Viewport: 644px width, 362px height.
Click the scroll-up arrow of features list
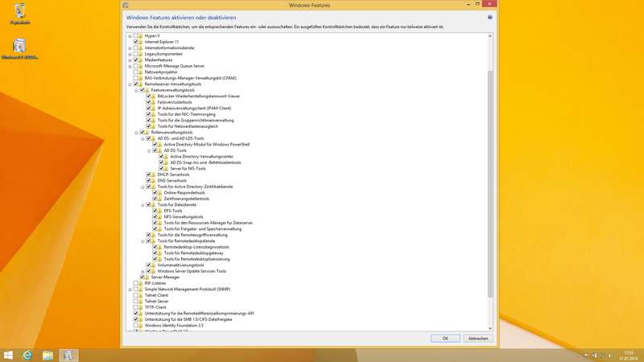(489, 36)
